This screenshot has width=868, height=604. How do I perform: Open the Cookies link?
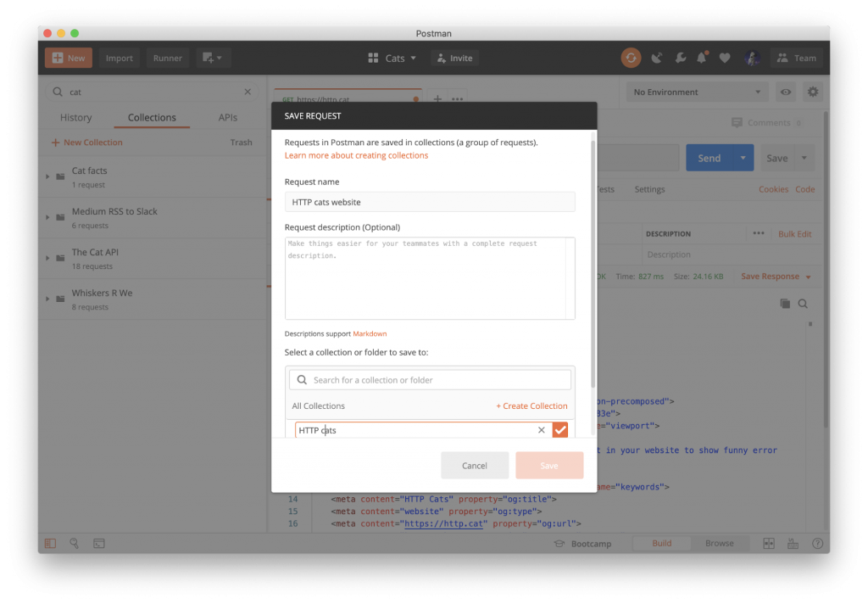[773, 189]
